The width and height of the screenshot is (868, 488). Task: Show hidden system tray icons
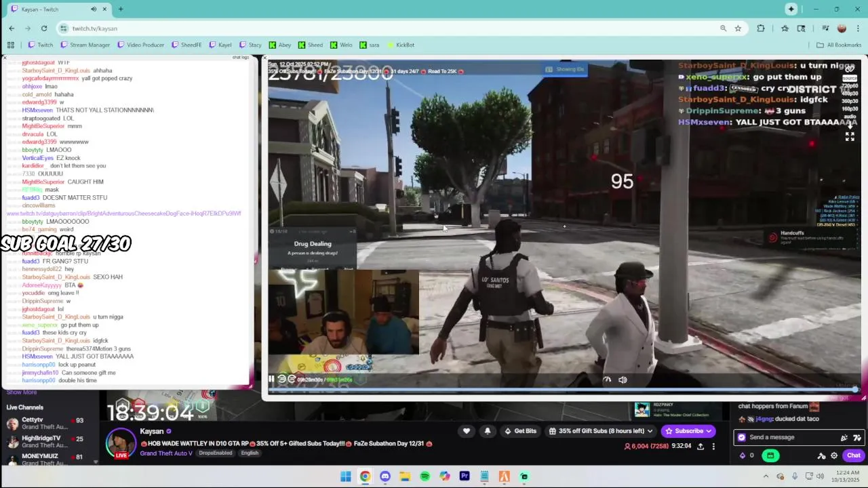766,476
